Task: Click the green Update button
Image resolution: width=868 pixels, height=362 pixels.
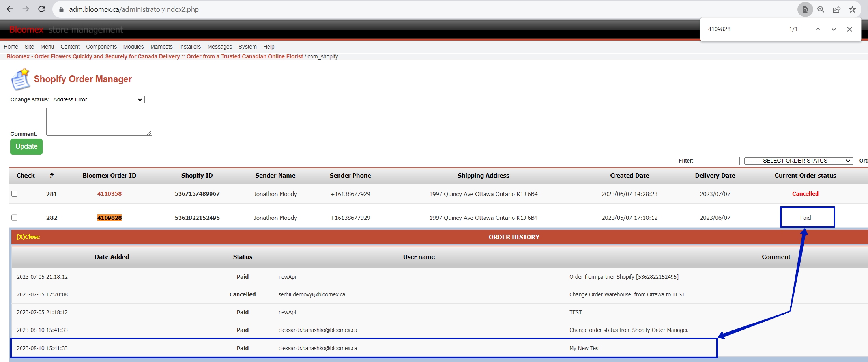Action: pos(26,146)
